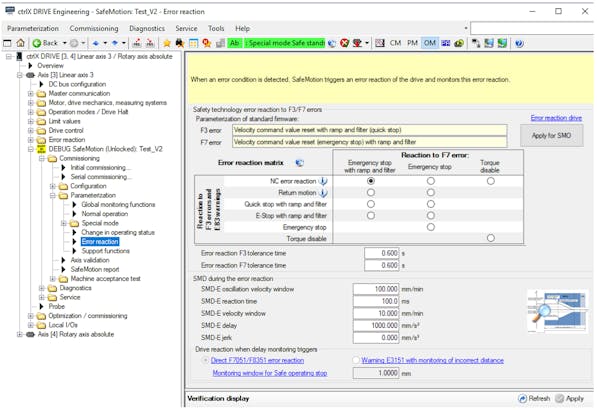Click the binoculars search icon
The height and width of the screenshot is (410, 597).
click(180, 43)
